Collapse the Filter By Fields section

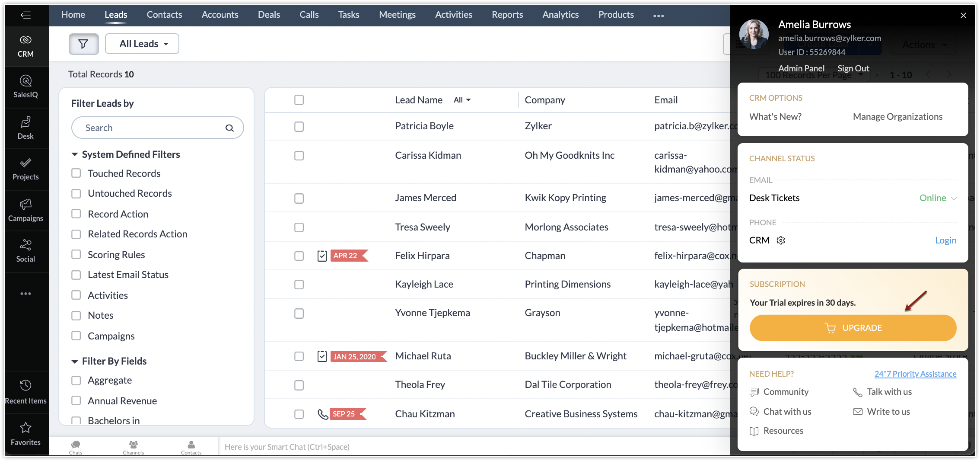(x=75, y=361)
